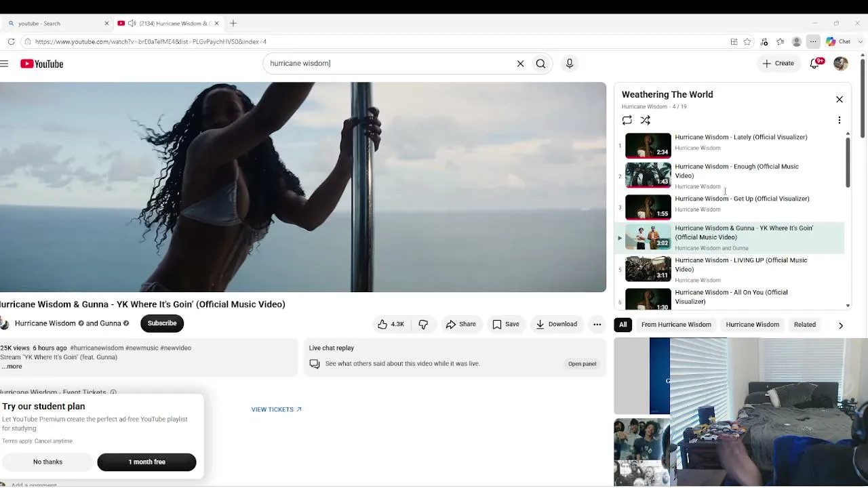Open the YouTube account avatar menu
This screenshot has width=868, height=488.
click(841, 64)
